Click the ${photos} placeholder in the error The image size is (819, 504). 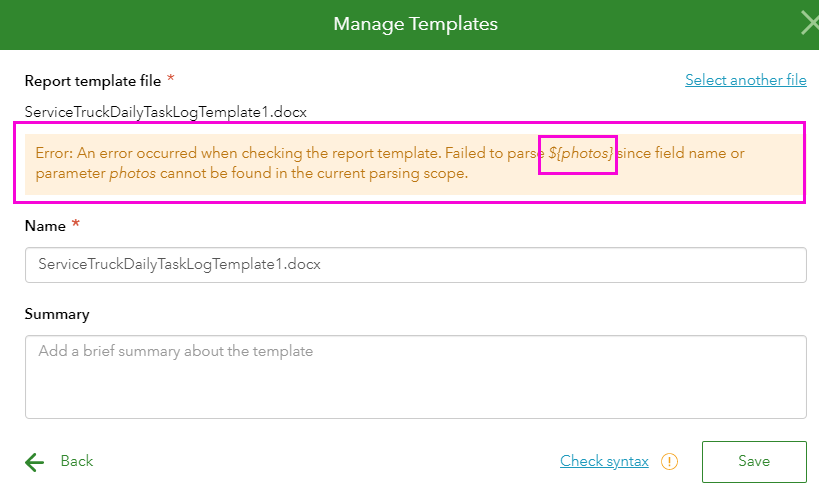pos(581,154)
